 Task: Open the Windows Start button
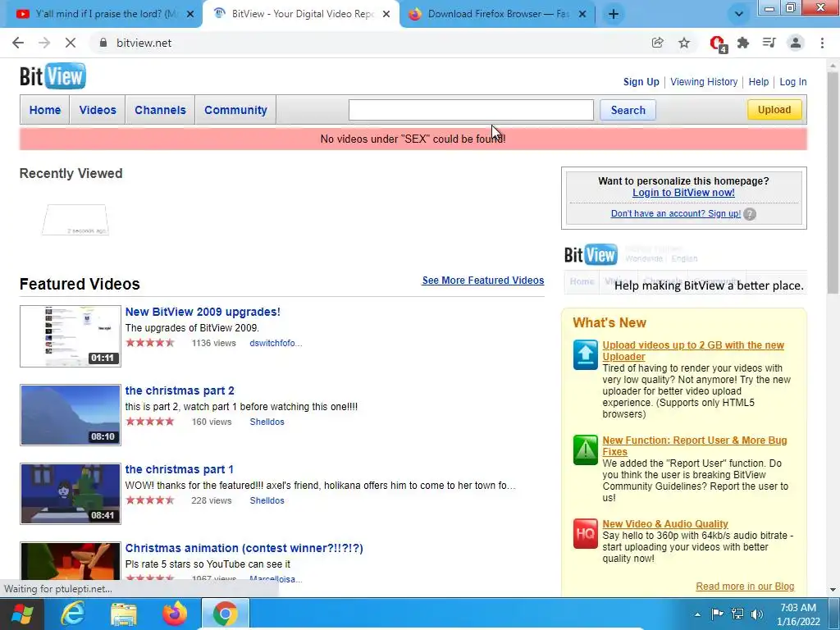(x=21, y=614)
